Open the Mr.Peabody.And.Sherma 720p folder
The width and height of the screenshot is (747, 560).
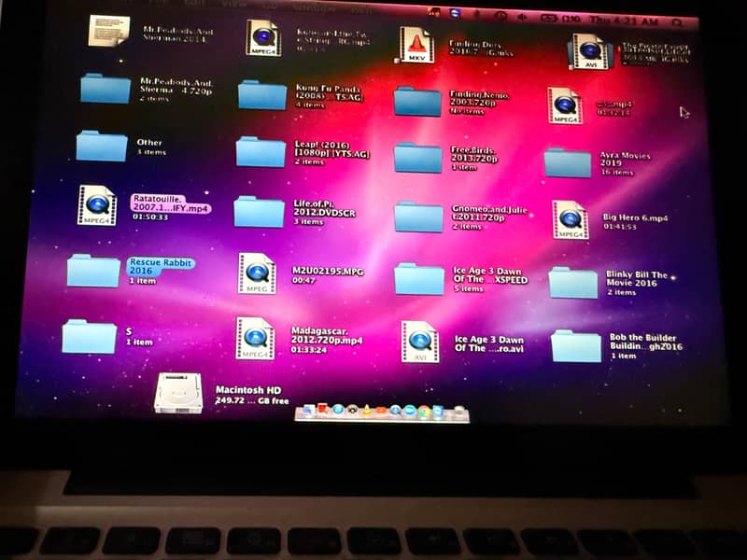(106, 89)
